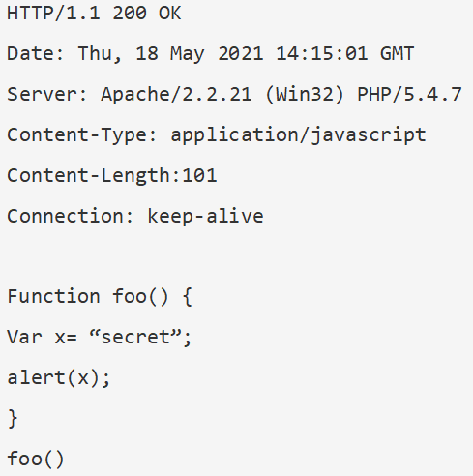Click the HTTP/1.1 200 OK status line

tap(94, 14)
